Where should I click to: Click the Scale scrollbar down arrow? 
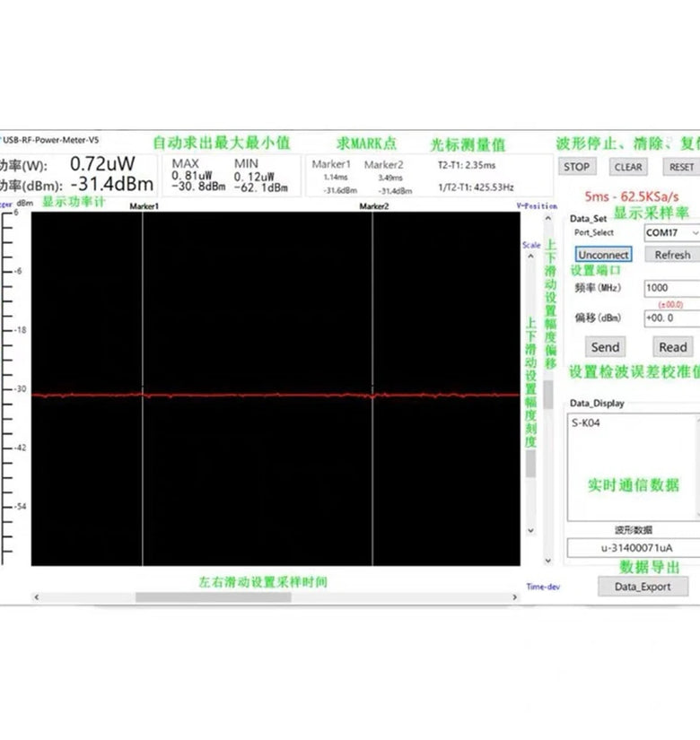[x=530, y=531]
